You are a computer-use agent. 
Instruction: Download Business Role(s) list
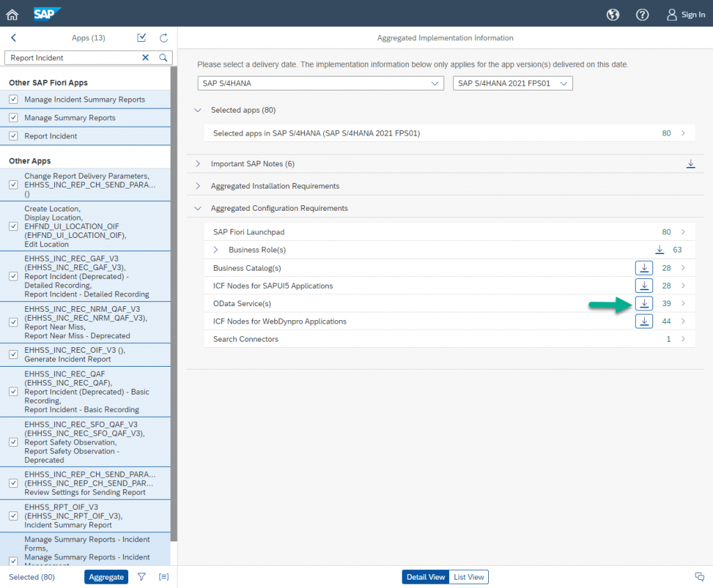point(659,250)
